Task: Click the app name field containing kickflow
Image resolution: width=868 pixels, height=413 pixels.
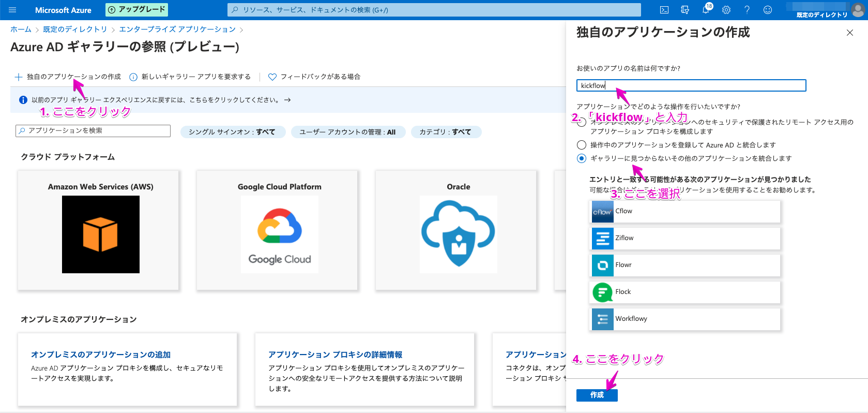Action: 691,85
